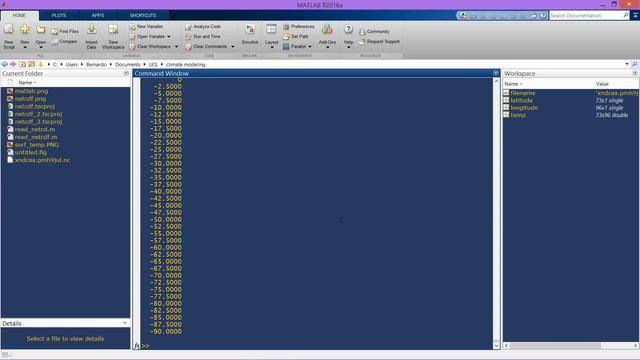Click the Find Files button
640x360 pixels.
coord(65,31)
